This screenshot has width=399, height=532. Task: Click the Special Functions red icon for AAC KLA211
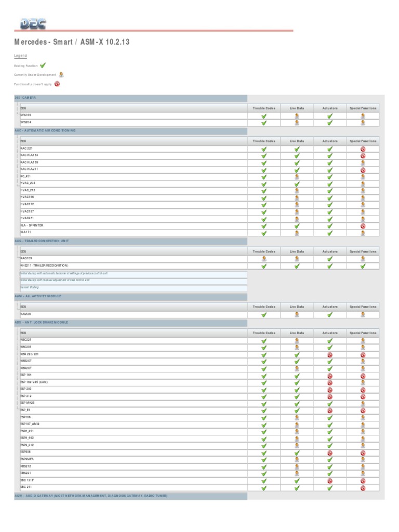[363, 170]
